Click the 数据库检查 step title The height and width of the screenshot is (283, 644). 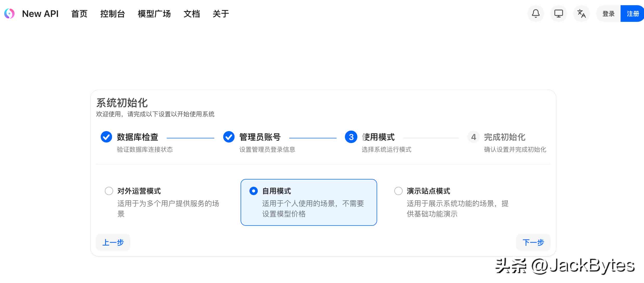point(138,137)
